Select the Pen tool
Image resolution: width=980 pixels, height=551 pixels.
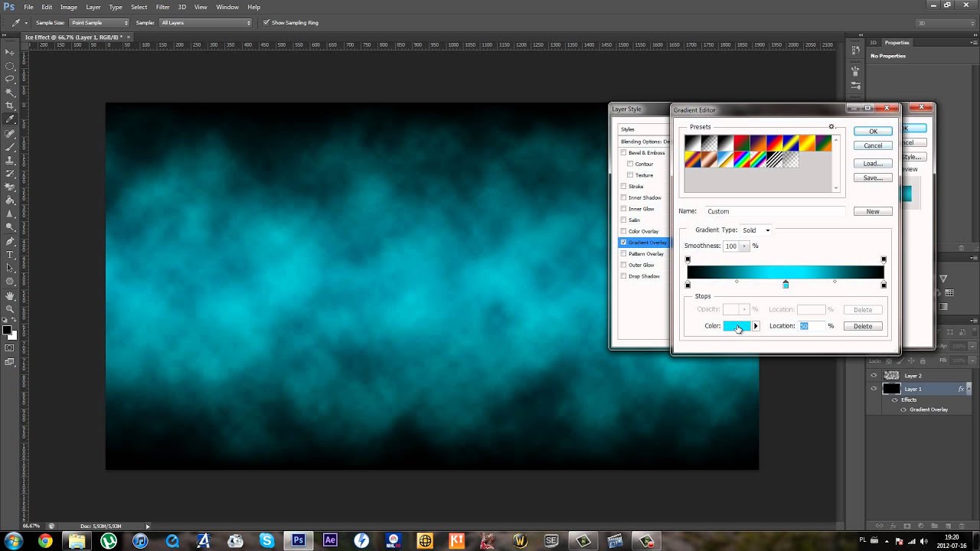[10, 241]
